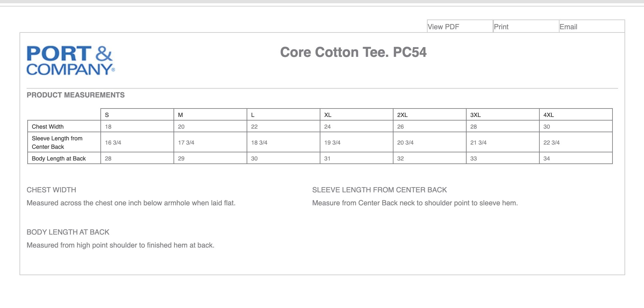
Task: Click the CHEST WIDTH description heading
Action: pyautogui.click(x=51, y=190)
